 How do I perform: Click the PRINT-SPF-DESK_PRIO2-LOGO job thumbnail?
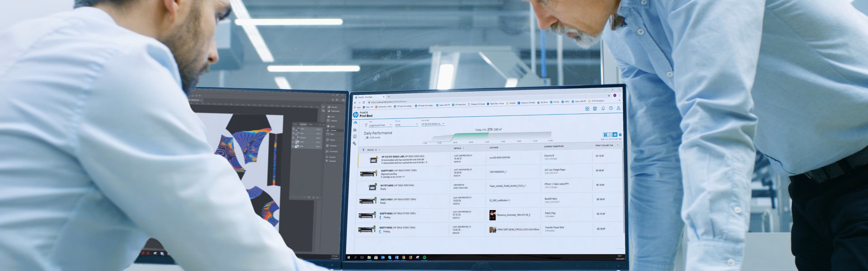[x=493, y=230]
